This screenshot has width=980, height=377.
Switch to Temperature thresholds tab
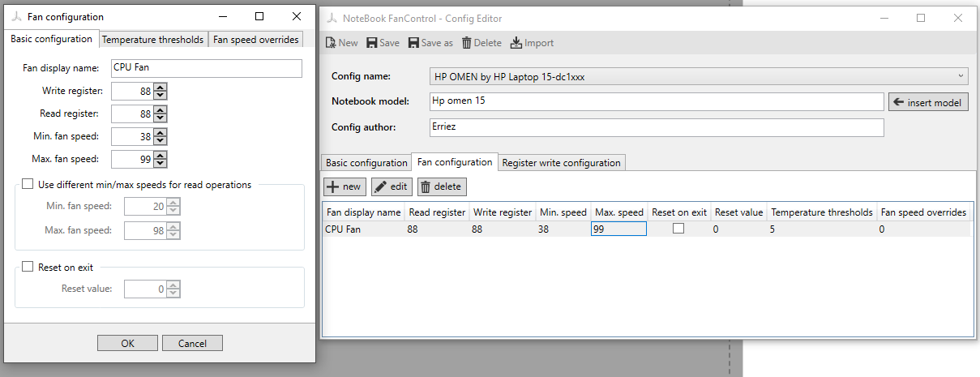click(x=153, y=40)
